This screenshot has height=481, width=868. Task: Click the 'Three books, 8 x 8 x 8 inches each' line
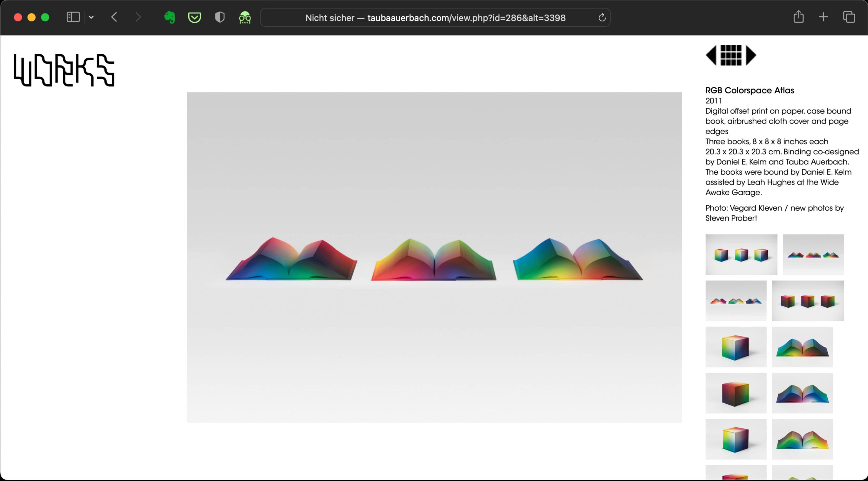click(x=767, y=141)
